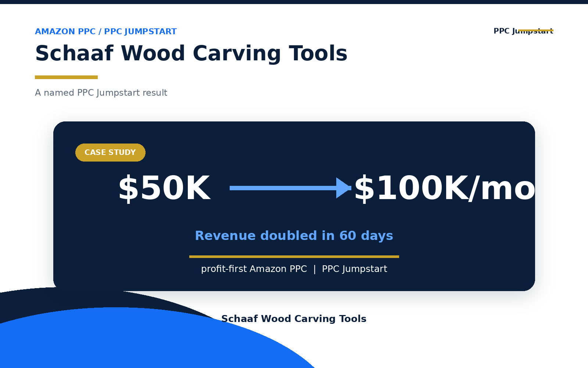Image resolution: width=588 pixels, height=368 pixels.
Task: Select the '$100K/mo' figure
Action: (444, 188)
